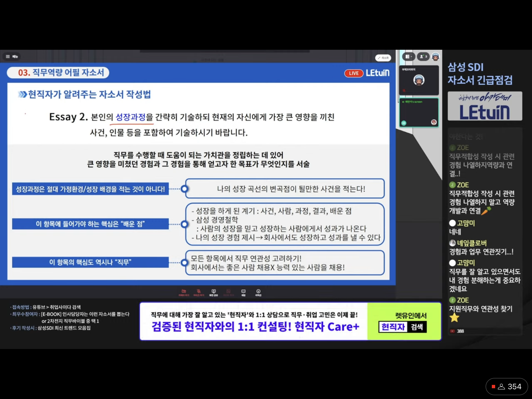Click 검색 button on bottom banner

(417, 327)
